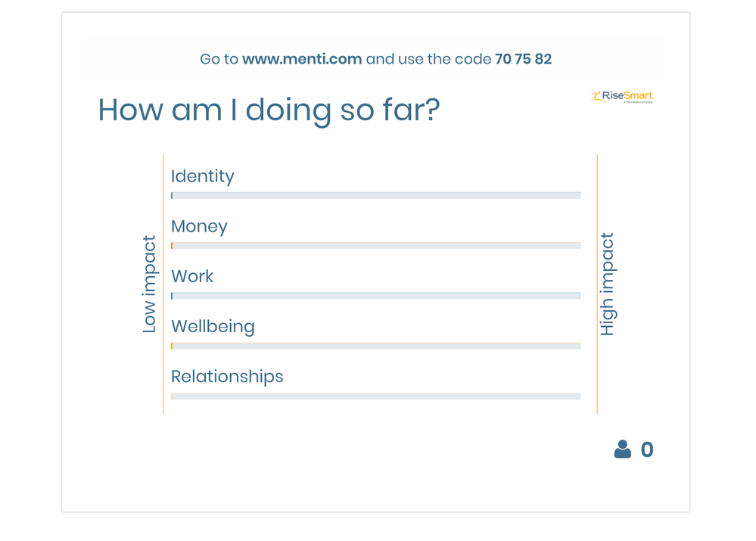This screenshot has height=541, width=756.
Task: Click the "How am I doing so far?" heading
Action: [x=269, y=110]
